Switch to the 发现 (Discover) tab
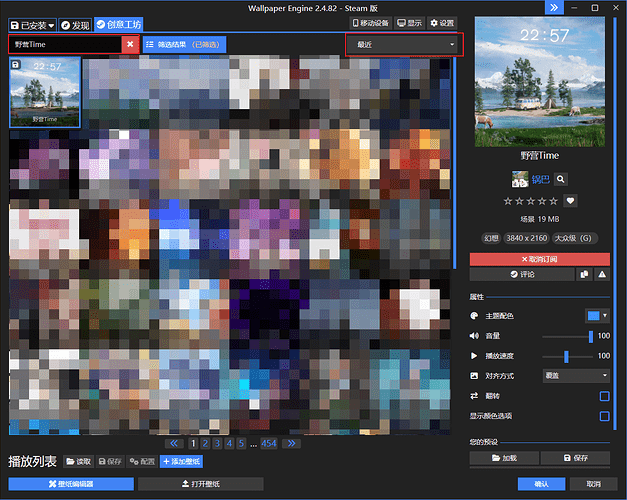Screen dimensions: 627x500 coord(76,26)
